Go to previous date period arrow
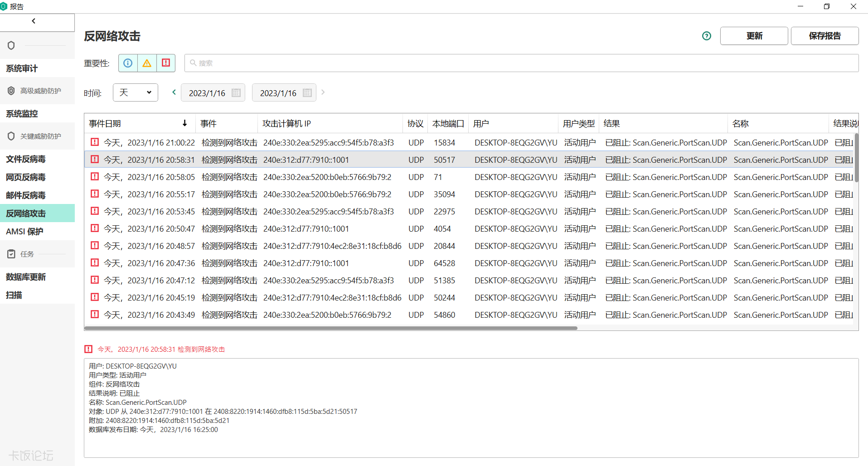Image resolution: width=868 pixels, height=466 pixels. pyautogui.click(x=174, y=92)
